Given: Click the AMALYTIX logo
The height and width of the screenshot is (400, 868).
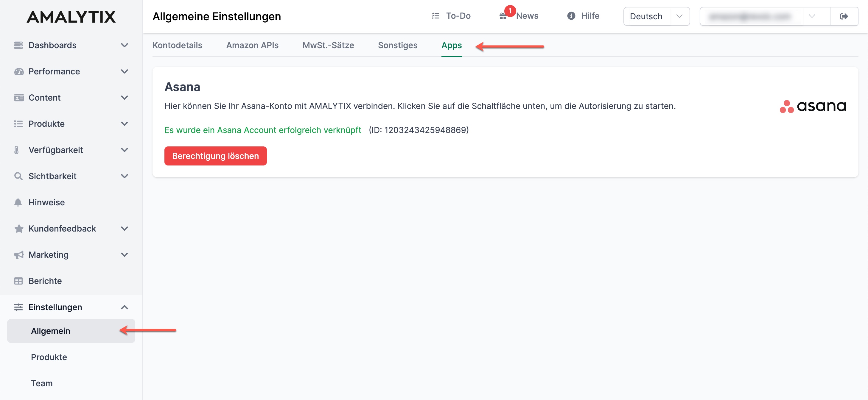Looking at the screenshot, I should tap(71, 16).
